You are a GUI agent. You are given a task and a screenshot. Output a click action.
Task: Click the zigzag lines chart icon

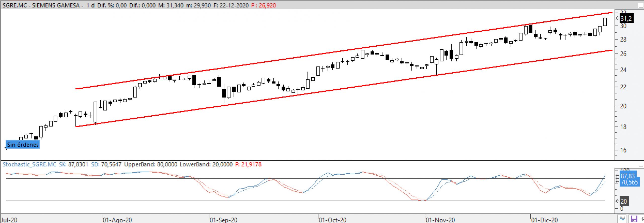(622, 219)
